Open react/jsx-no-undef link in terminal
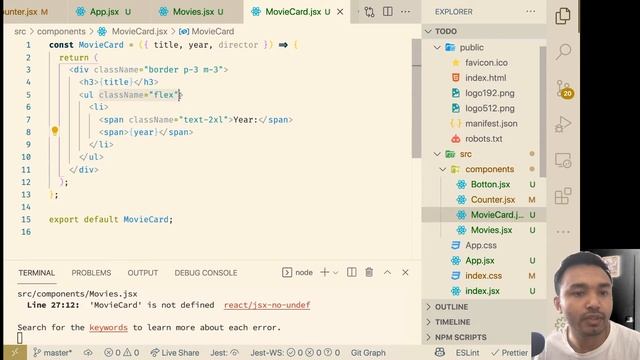This screenshot has width=640, height=360. [267, 305]
